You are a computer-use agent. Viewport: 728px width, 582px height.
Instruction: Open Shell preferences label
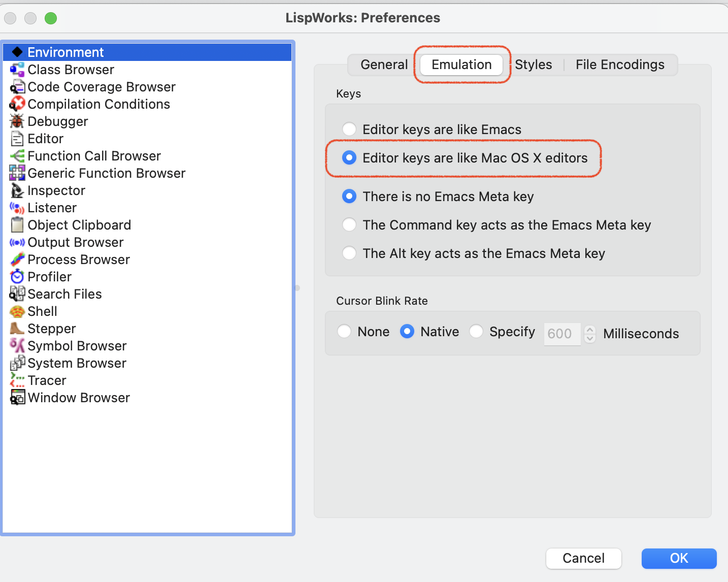coord(43,311)
